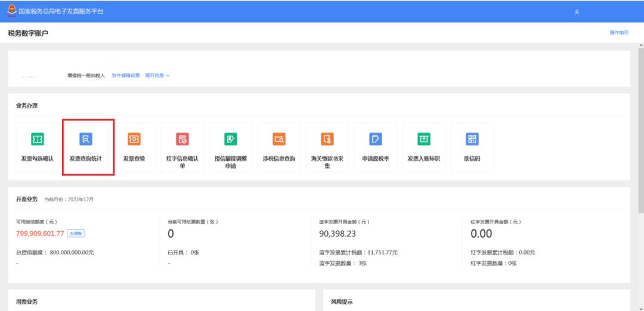Open 涉税信息查询 orange icon
644x311 pixels.
(x=278, y=139)
